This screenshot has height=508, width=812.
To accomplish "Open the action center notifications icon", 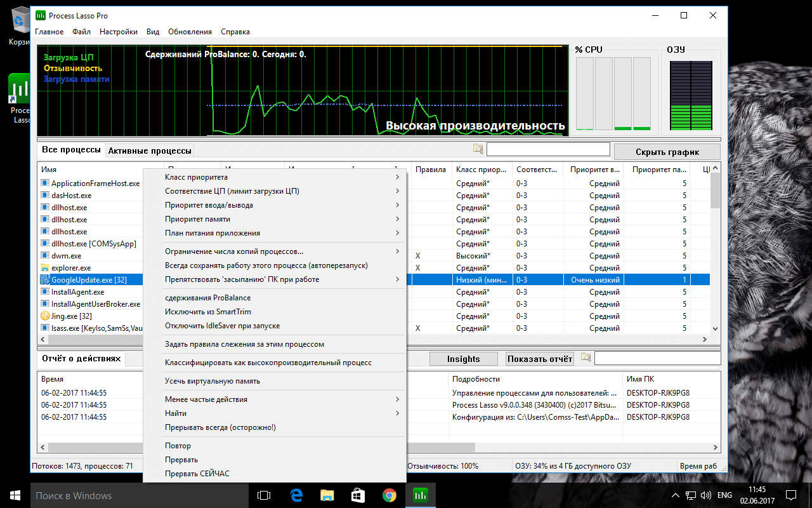I will (x=791, y=495).
